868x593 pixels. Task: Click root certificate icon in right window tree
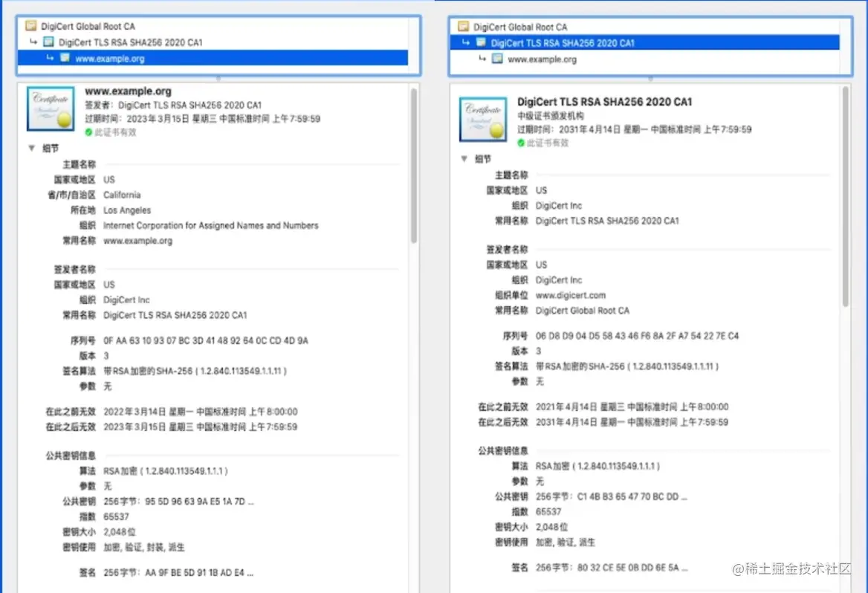pyautogui.click(x=463, y=26)
